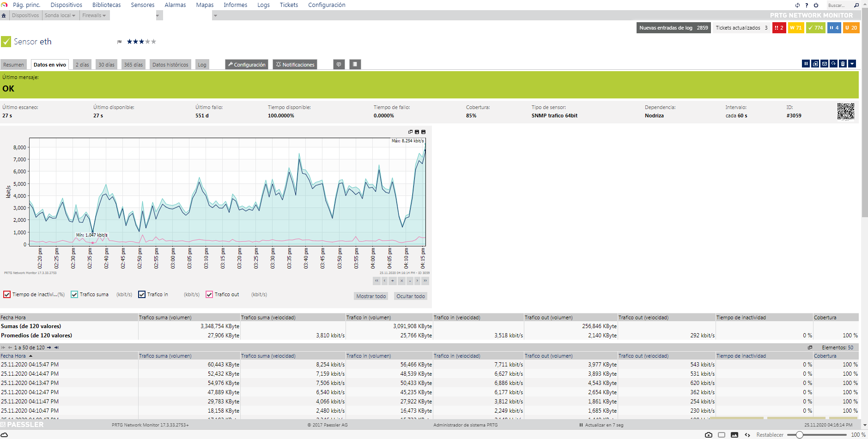
Task: Click the power logout icon
Action: coord(816,5)
